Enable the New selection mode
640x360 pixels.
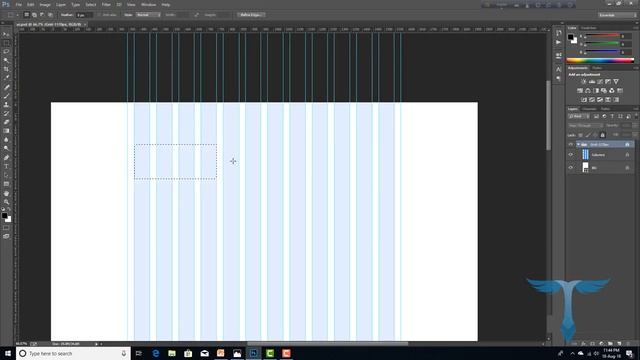26,15
